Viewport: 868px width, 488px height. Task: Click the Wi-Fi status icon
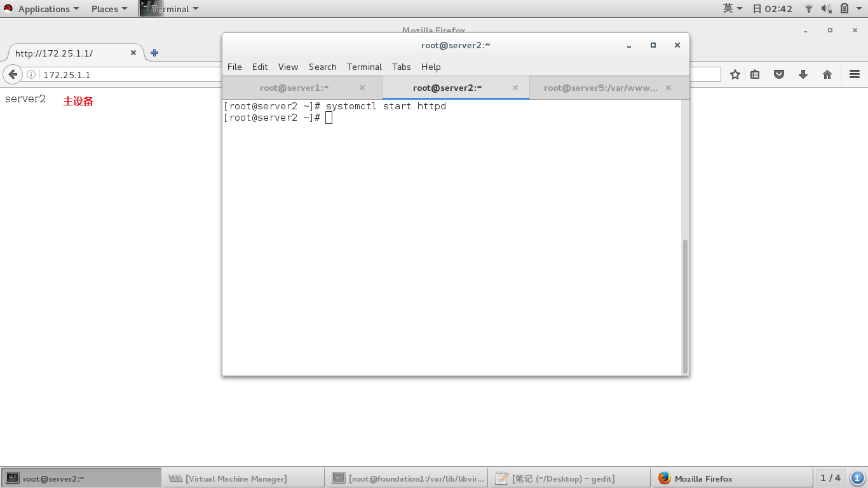[808, 8]
